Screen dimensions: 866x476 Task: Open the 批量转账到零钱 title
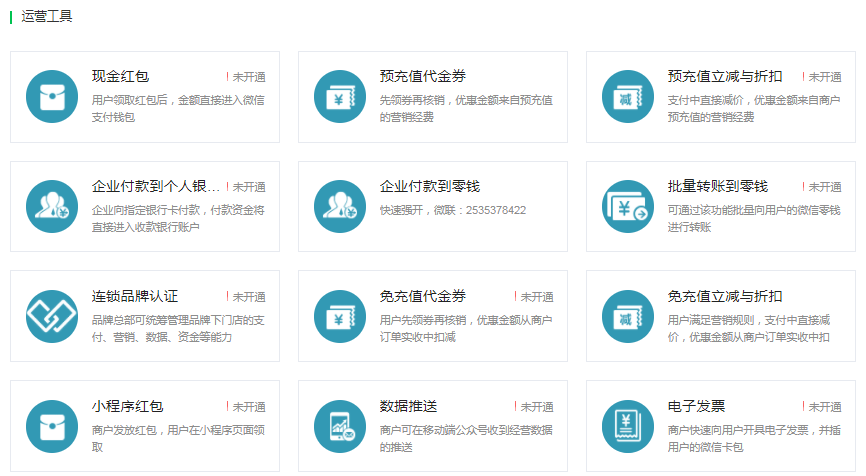point(717,186)
